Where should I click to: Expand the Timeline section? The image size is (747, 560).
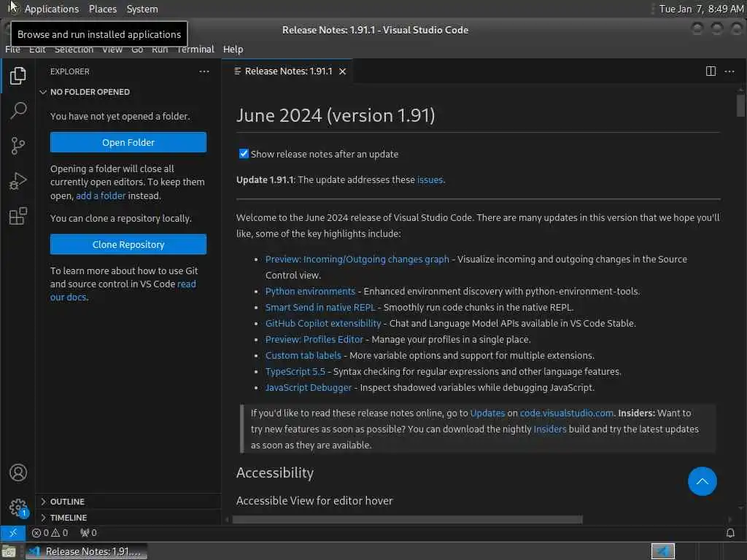pyautogui.click(x=128, y=517)
